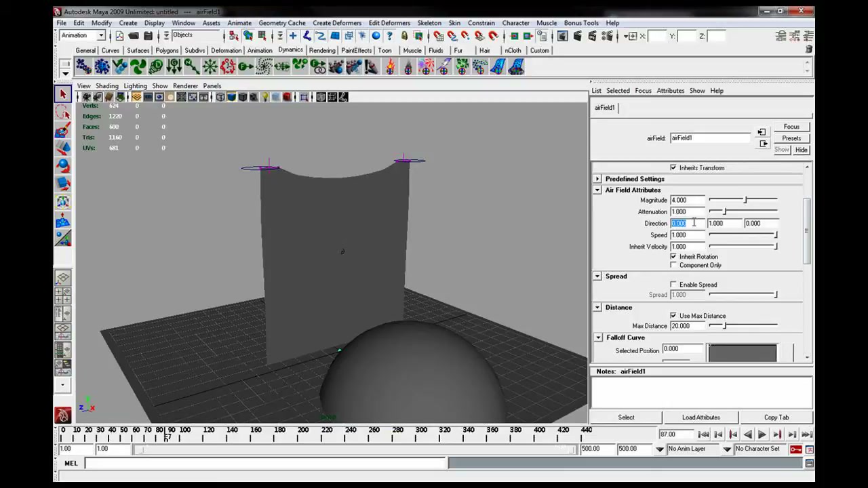This screenshot has height=488, width=868.
Task: Click the lightning effect shelf icon
Action: (443, 66)
